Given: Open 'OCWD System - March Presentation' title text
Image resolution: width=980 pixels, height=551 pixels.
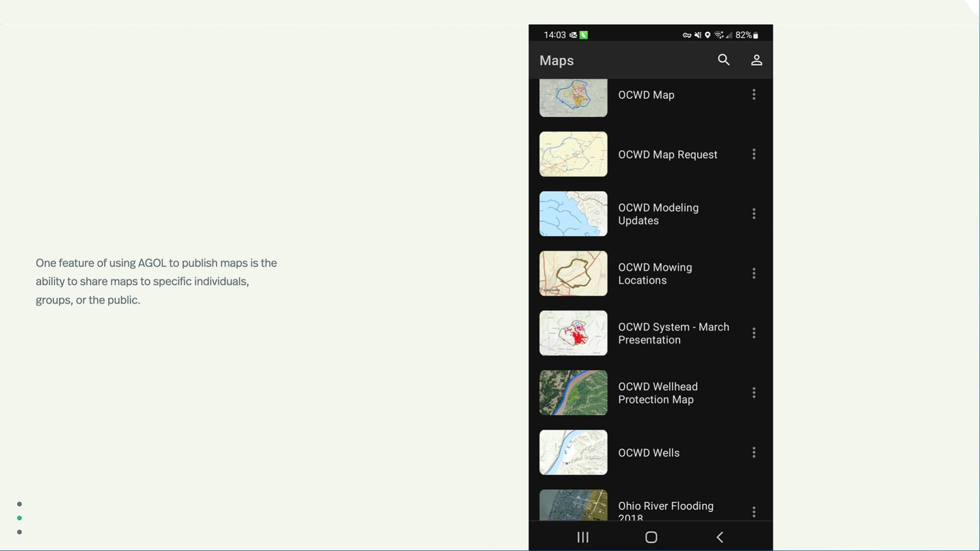Looking at the screenshot, I should (674, 334).
